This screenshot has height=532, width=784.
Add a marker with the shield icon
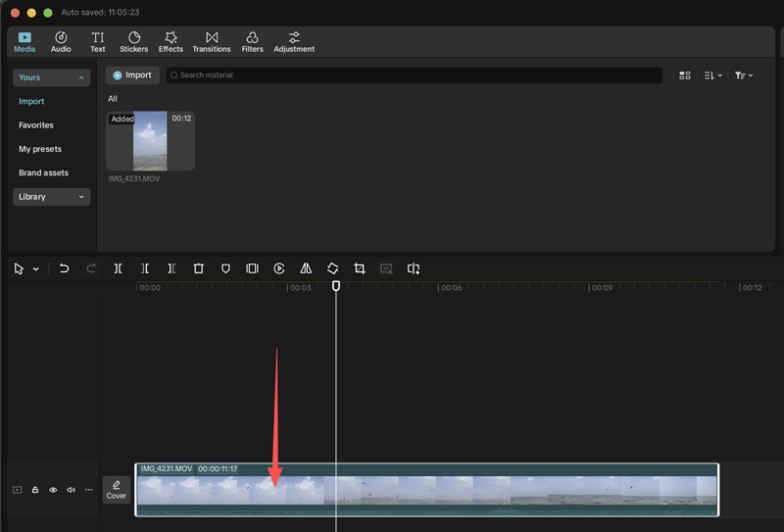(x=225, y=268)
